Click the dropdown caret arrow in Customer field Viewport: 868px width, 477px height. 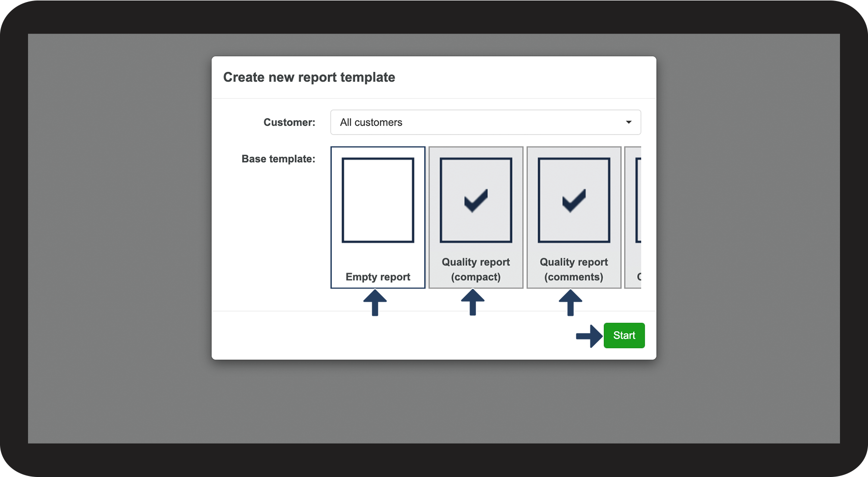(628, 122)
